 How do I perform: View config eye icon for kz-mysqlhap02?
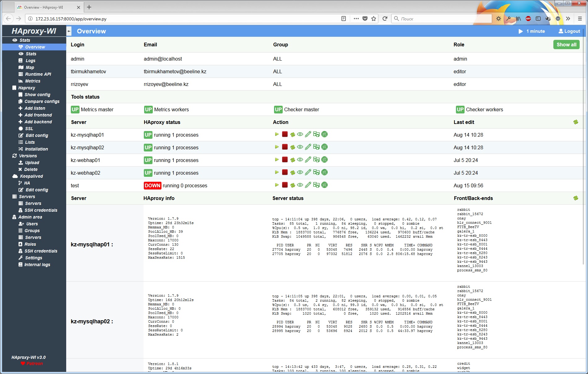point(300,147)
